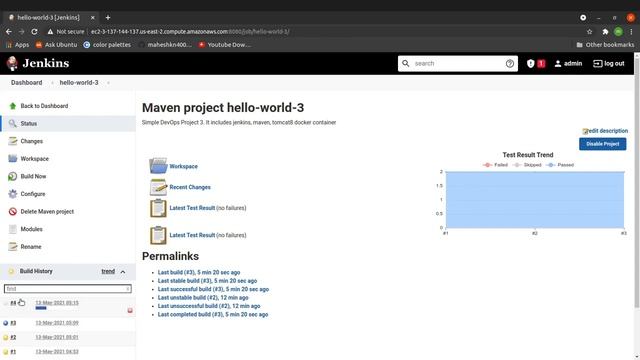Viewport: 640px width, 360px height.
Task: Open the Build History trend link
Action: [x=108, y=271]
